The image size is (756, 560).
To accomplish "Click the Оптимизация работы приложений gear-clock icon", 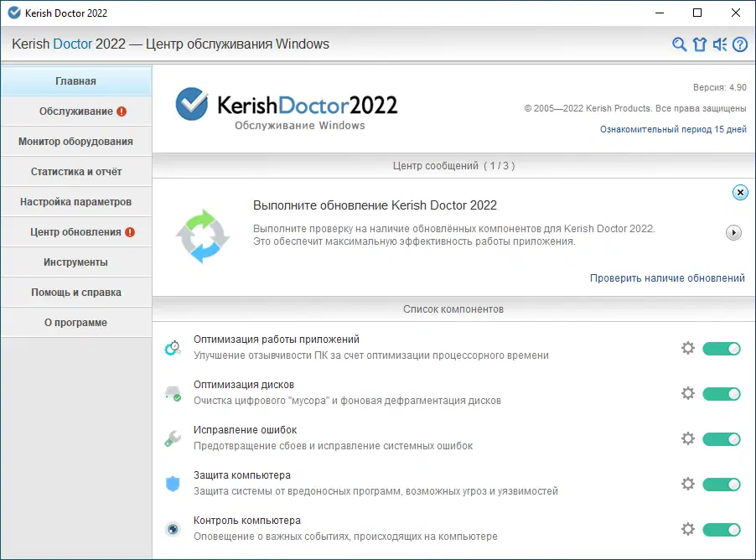I will pyautogui.click(x=173, y=348).
